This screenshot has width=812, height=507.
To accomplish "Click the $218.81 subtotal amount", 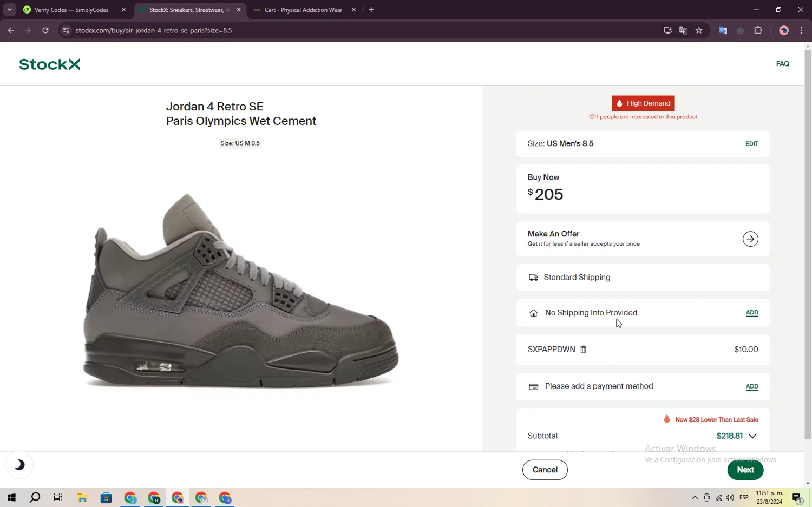I will (x=729, y=436).
